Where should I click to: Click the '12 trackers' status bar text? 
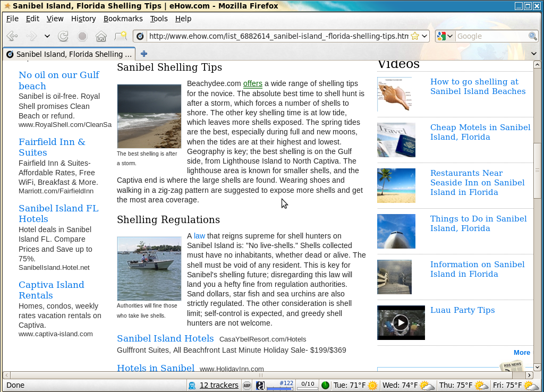pos(219,385)
